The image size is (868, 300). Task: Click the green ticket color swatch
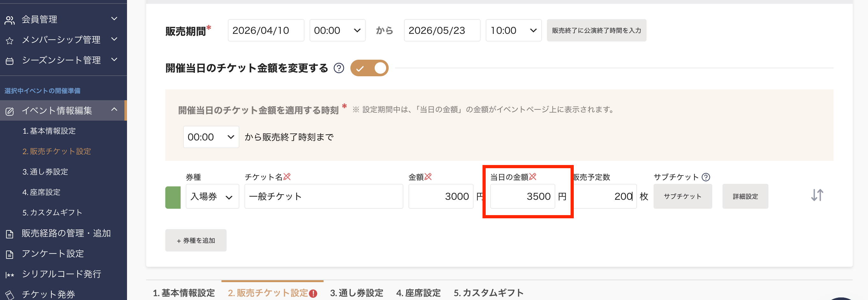[x=173, y=198]
